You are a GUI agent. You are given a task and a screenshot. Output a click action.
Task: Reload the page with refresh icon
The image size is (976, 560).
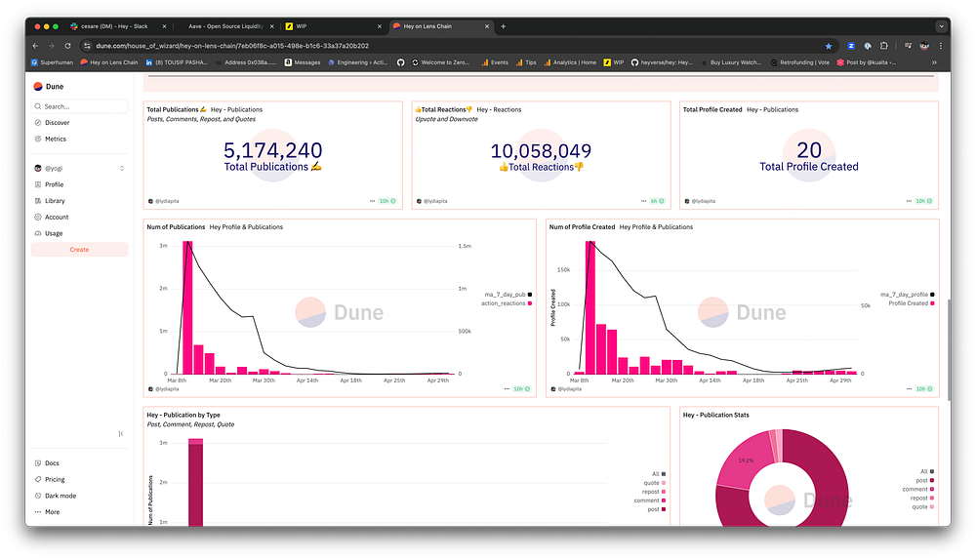[x=68, y=46]
